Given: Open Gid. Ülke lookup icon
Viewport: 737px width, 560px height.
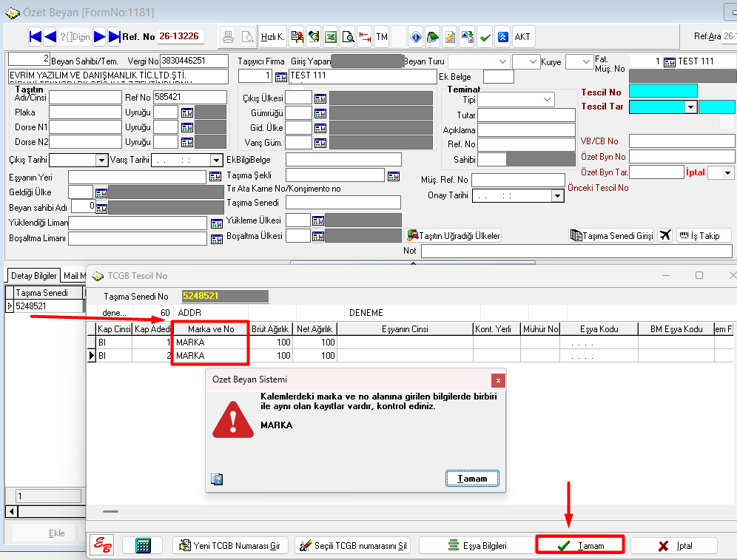Looking at the screenshot, I should (320, 128).
